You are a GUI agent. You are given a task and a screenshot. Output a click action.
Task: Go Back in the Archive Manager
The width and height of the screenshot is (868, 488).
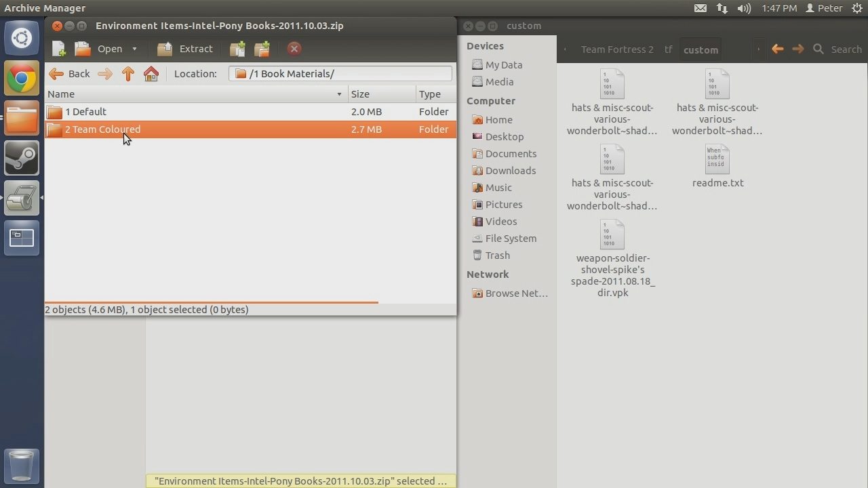(x=70, y=74)
